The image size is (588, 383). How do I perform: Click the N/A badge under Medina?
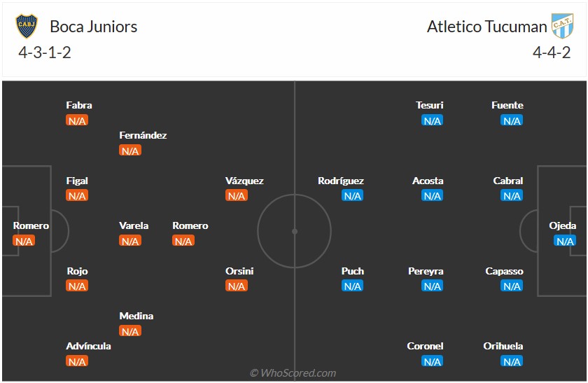(x=130, y=331)
